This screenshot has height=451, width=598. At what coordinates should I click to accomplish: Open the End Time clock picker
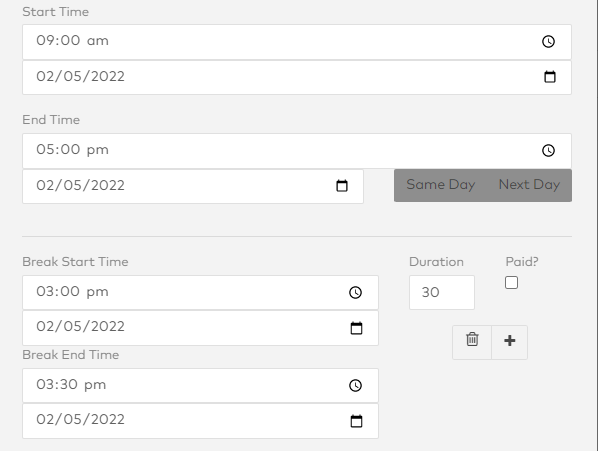coord(548,150)
